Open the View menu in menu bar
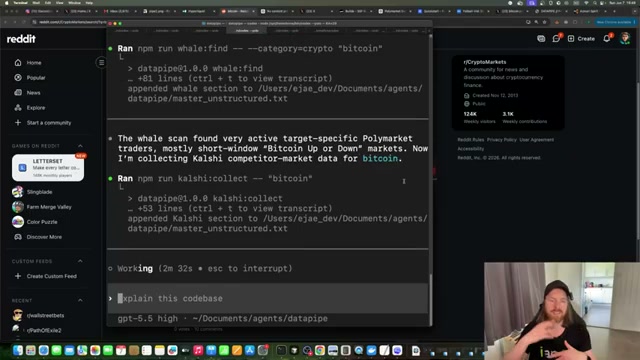640x360 pixels. (60, 2)
